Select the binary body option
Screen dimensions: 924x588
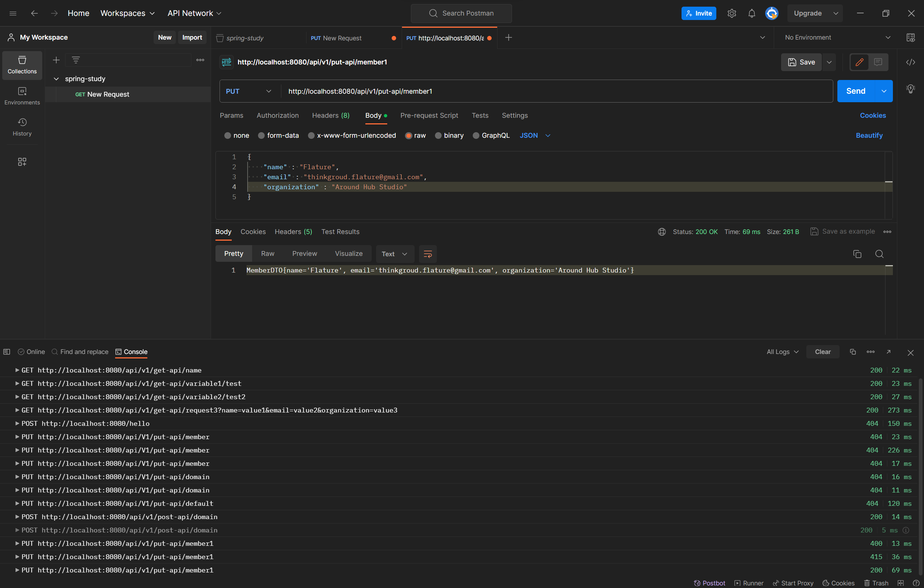[x=438, y=136]
